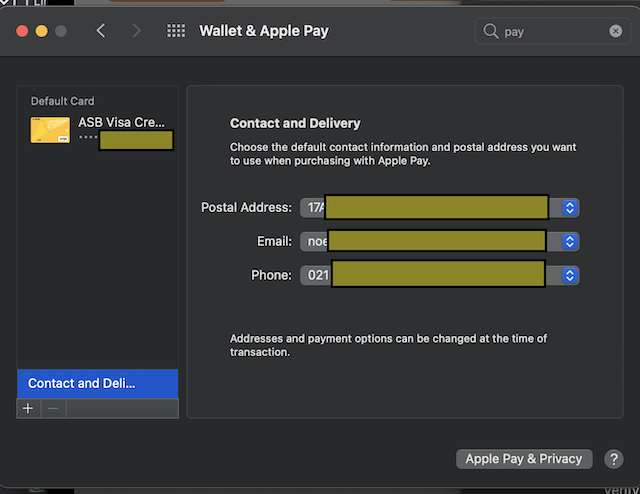Viewport: 640px width, 494px height.
Task: Open the help question mark button
Action: pos(614,459)
